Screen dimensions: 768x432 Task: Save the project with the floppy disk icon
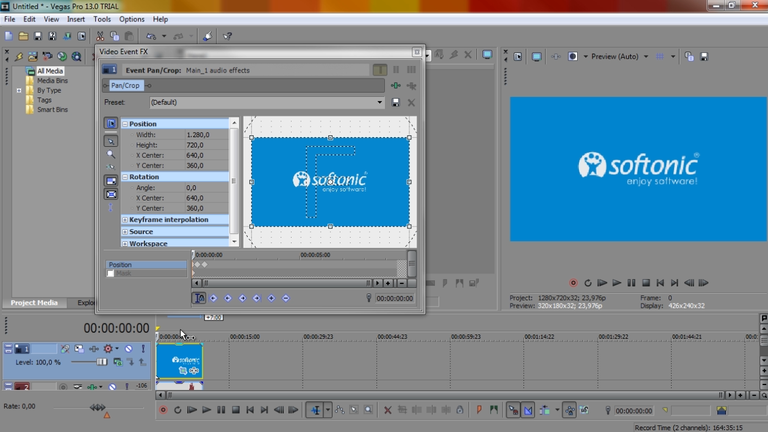point(38,36)
